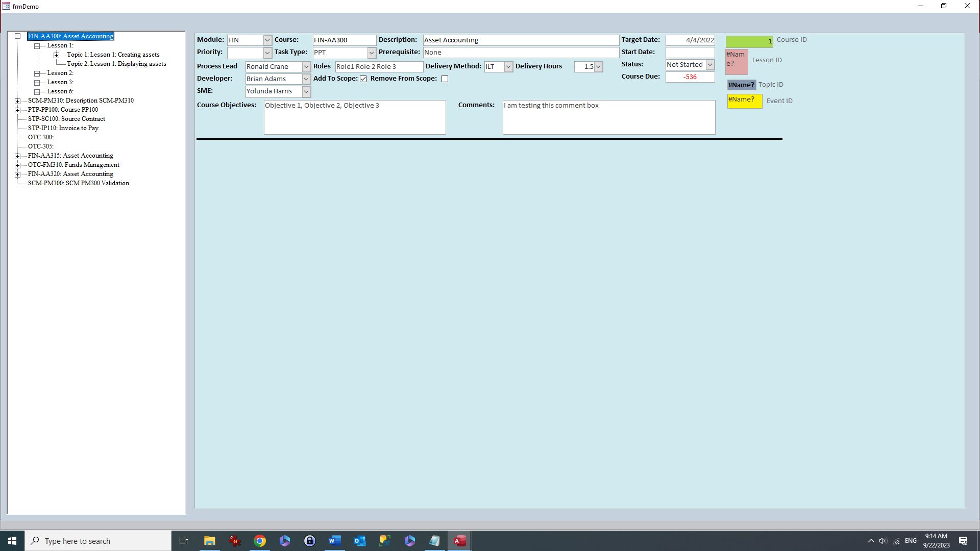
Task: Open the notepad-style taskbar icon
Action: click(x=434, y=541)
